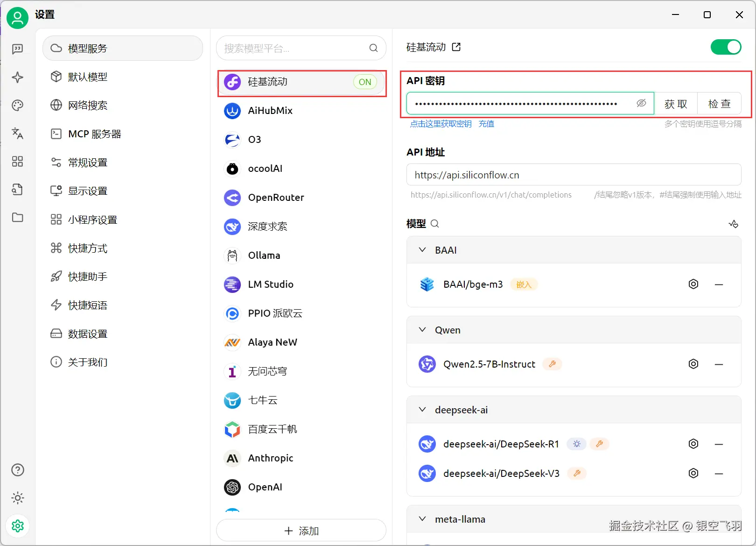This screenshot has width=756, height=546.
Task: Select the 硅基流动 provider in list
Action: (x=302, y=82)
